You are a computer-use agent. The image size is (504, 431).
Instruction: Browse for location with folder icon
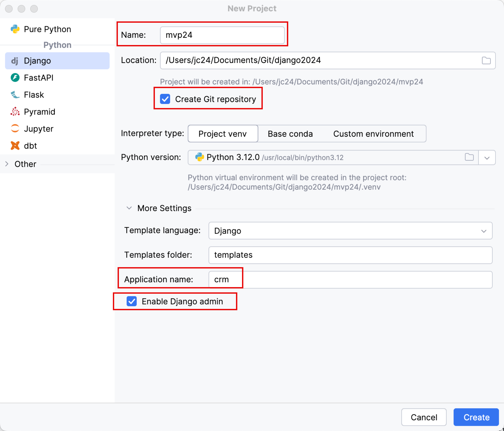click(x=486, y=60)
